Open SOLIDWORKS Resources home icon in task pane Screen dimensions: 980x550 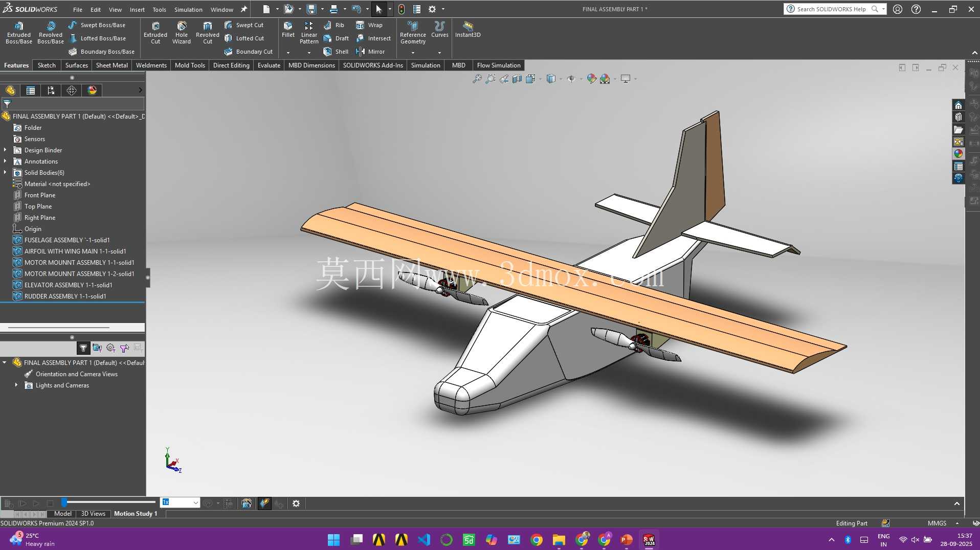(x=958, y=105)
